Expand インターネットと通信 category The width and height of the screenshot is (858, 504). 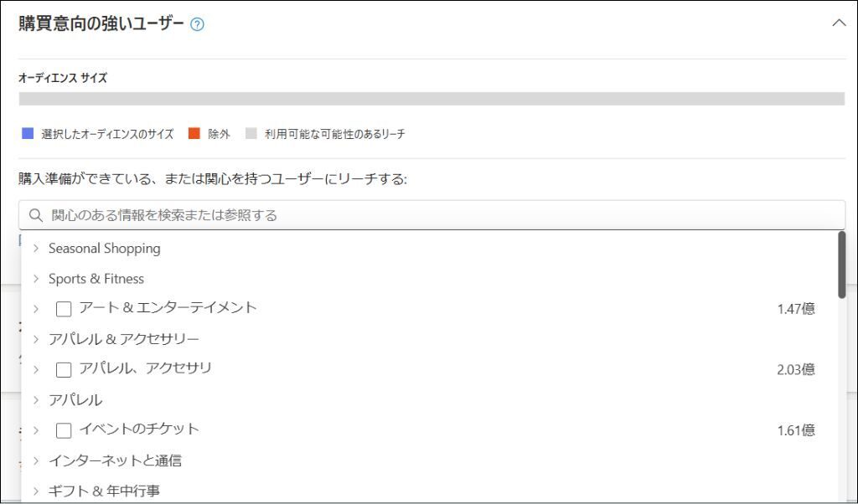[36, 460]
